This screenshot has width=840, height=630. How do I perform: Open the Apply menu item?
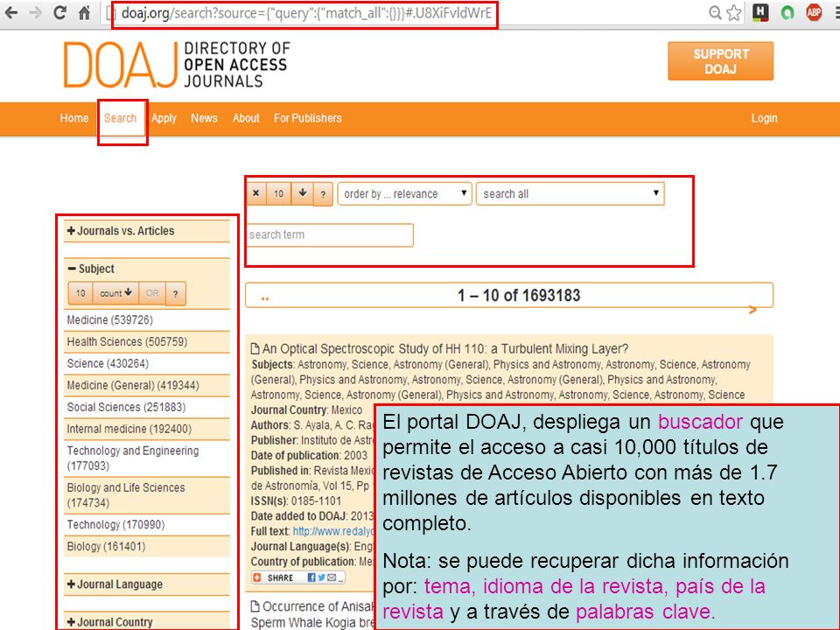coord(164,118)
